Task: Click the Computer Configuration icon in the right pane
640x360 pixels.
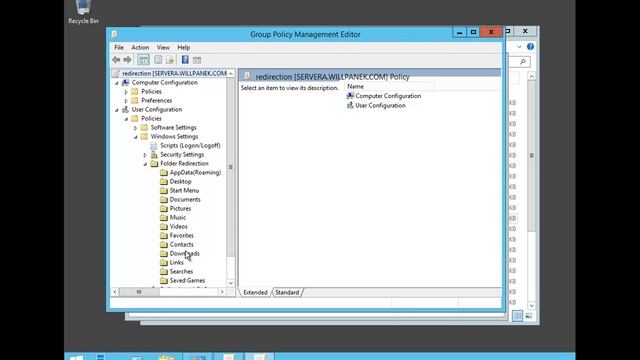Action: click(x=350, y=96)
